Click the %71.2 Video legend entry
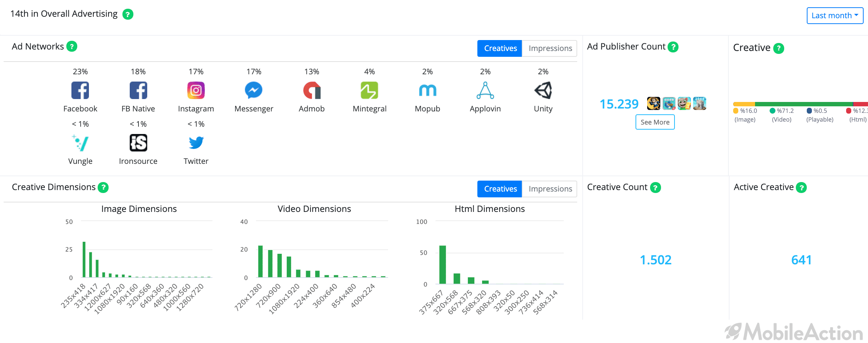 782,115
